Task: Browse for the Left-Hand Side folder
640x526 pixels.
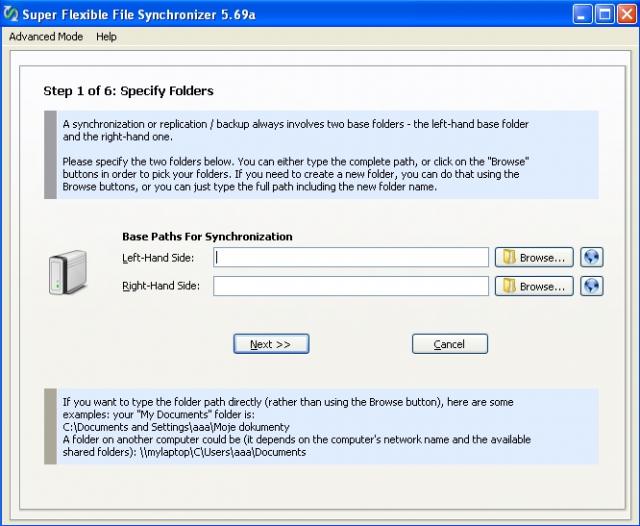Action: pos(534,257)
